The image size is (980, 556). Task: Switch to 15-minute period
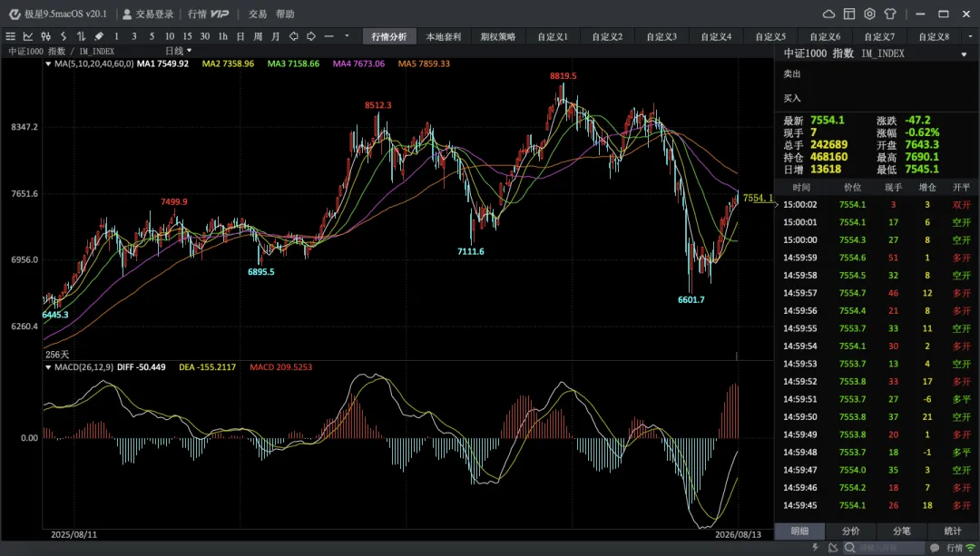click(x=187, y=36)
